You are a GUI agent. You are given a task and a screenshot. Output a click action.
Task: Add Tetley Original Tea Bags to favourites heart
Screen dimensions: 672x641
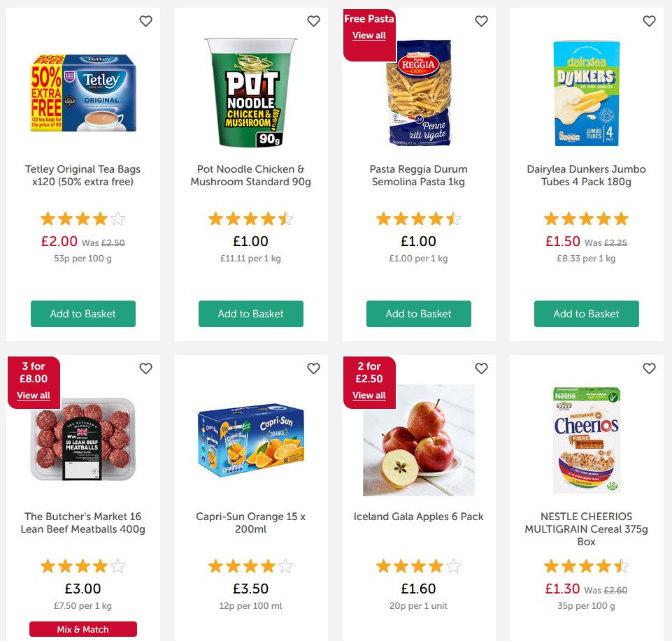pos(146,21)
